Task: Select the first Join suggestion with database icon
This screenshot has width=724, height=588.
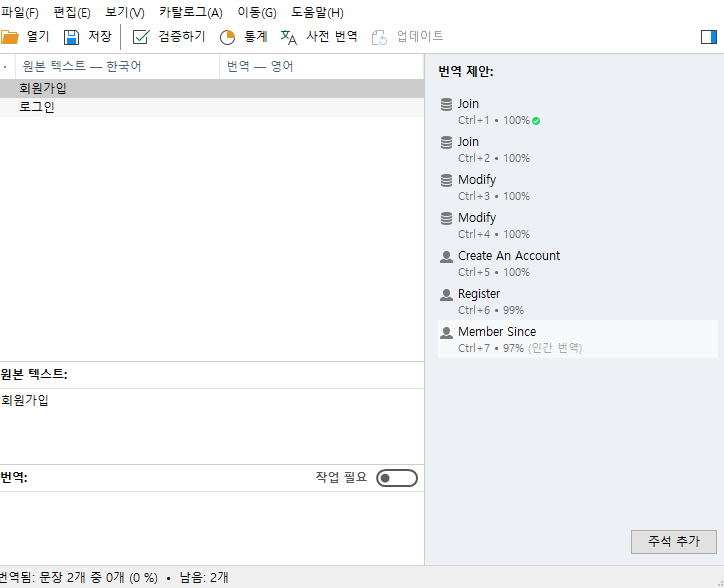Action: click(468, 104)
